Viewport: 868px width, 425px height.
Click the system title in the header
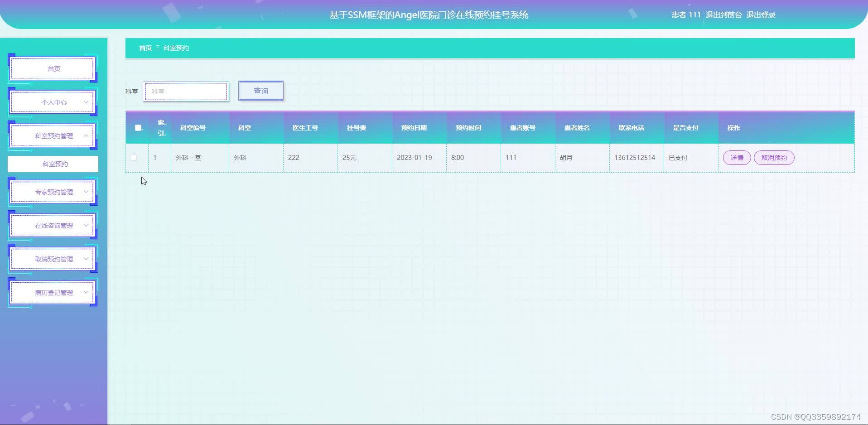(x=429, y=15)
